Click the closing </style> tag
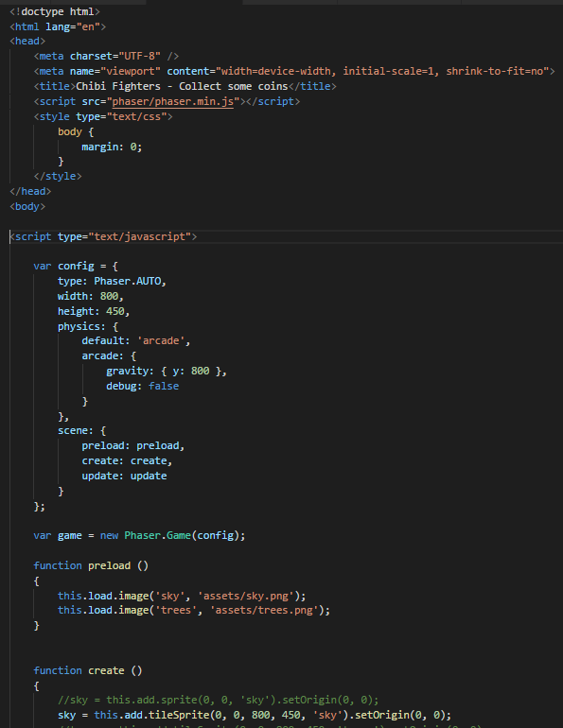This screenshot has width=563, height=728. tap(58, 176)
